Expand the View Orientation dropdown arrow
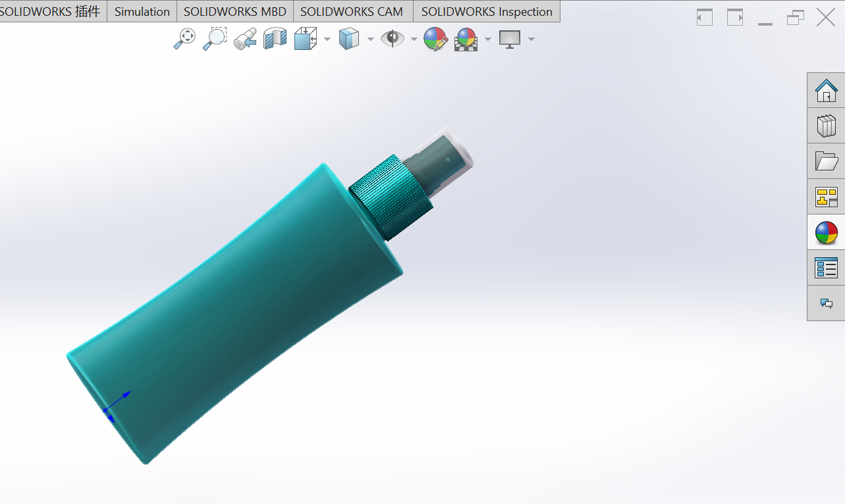This screenshot has height=504, width=845. [x=327, y=39]
